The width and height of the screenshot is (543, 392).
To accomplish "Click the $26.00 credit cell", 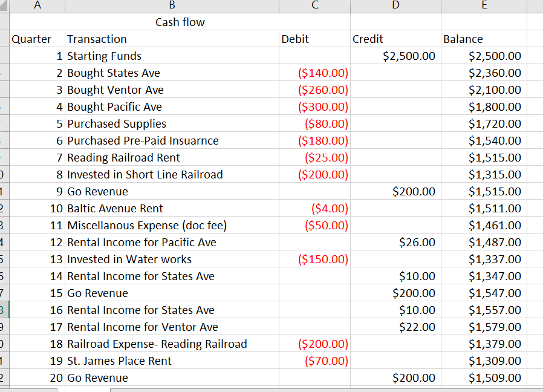I will [x=395, y=242].
